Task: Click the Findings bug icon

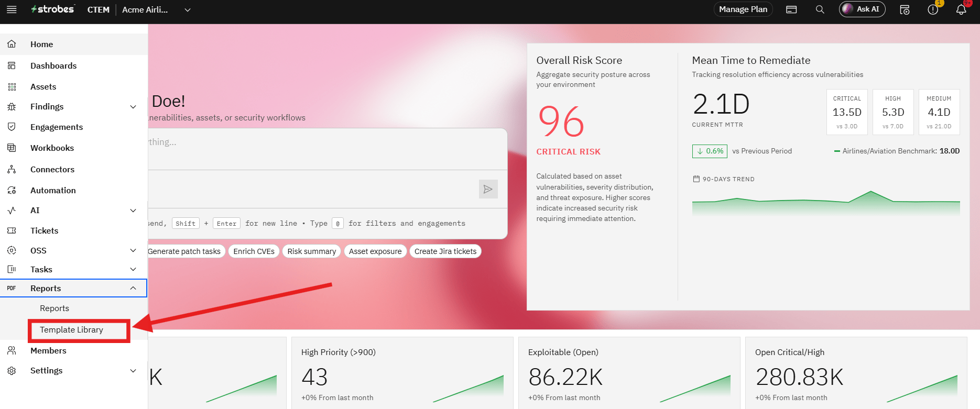Action: pyautogui.click(x=12, y=107)
